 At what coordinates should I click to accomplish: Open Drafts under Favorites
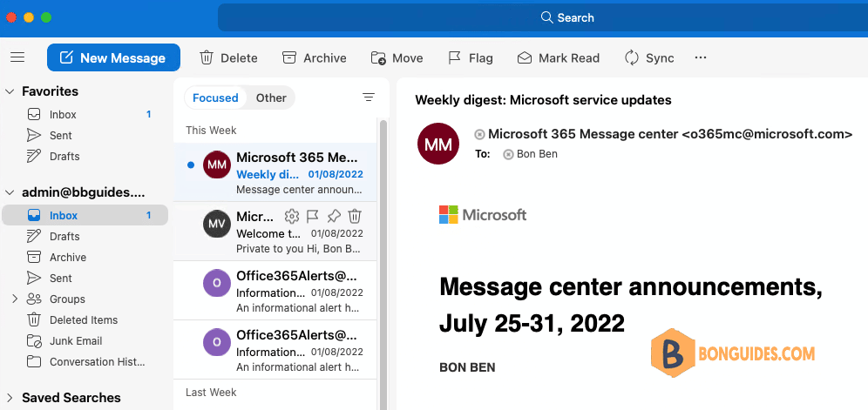pyautogui.click(x=85, y=157)
